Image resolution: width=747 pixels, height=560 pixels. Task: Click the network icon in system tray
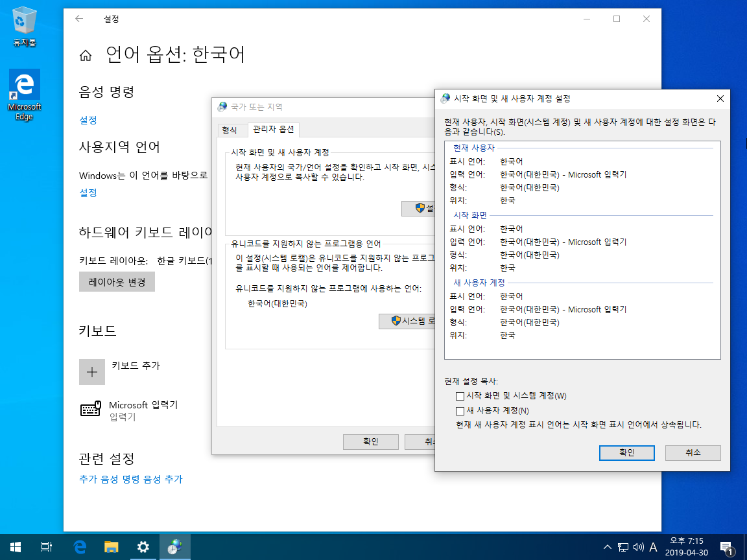pyautogui.click(x=622, y=547)
